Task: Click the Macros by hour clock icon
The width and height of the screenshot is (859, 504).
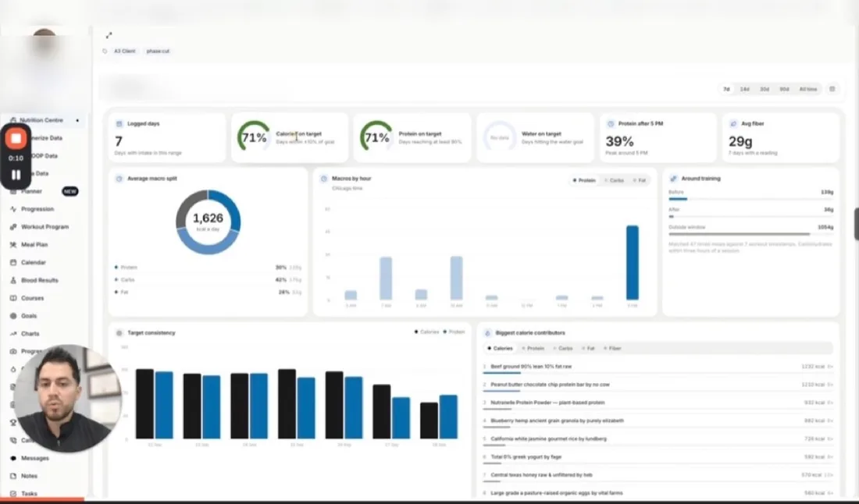Action: (324, 179)
